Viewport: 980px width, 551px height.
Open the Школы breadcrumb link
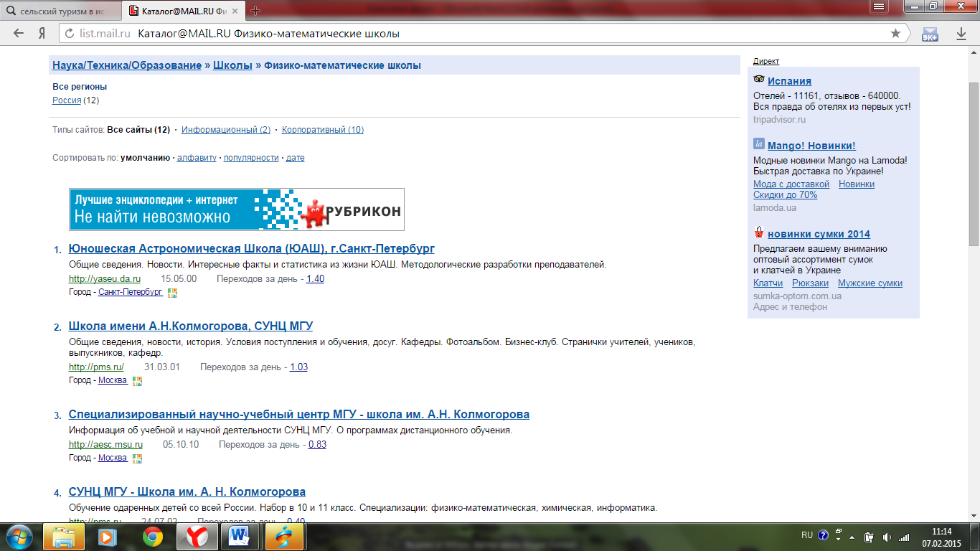(232, 65)
